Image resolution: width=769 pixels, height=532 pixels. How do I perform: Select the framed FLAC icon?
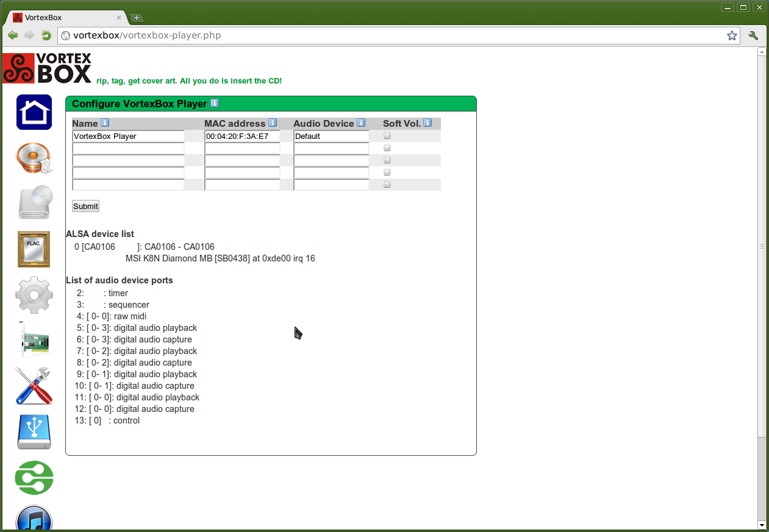coord(34,249)
